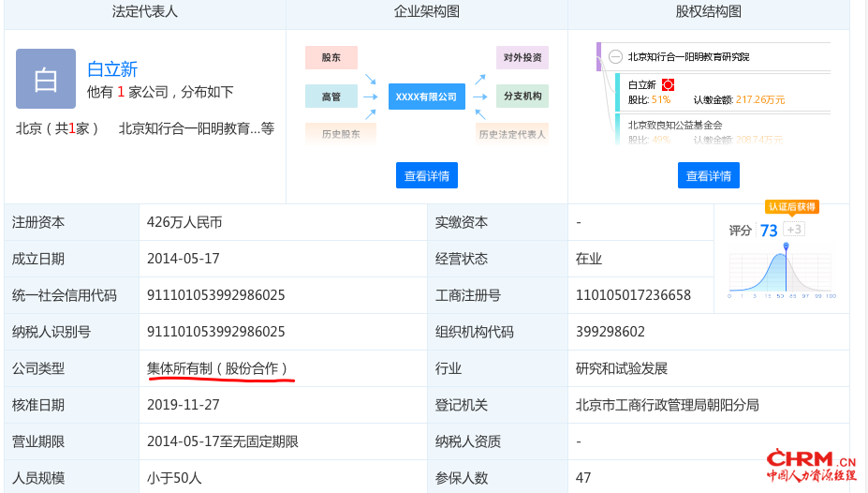Image resolution: width=868 pixels, height=493 pixels.
Task: Click the 北京致良知公益基金会 shareholder entry
Action: tap(675, 126)
